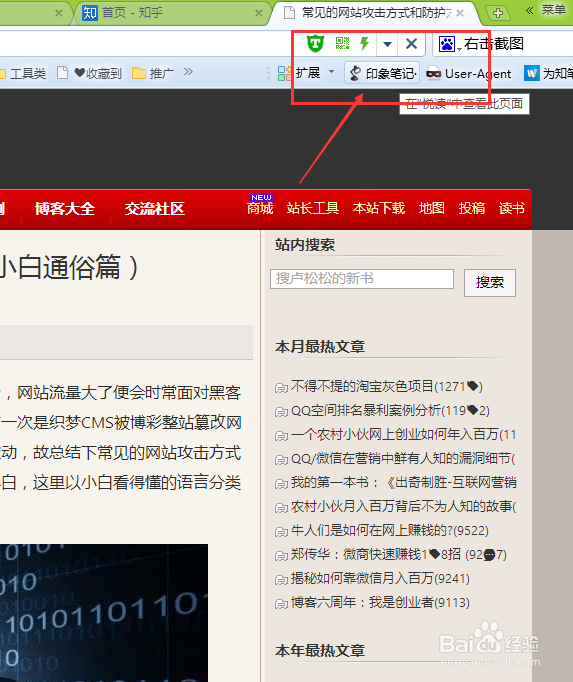Open the 地图 link
573x682 pixels.
(432, 209)
